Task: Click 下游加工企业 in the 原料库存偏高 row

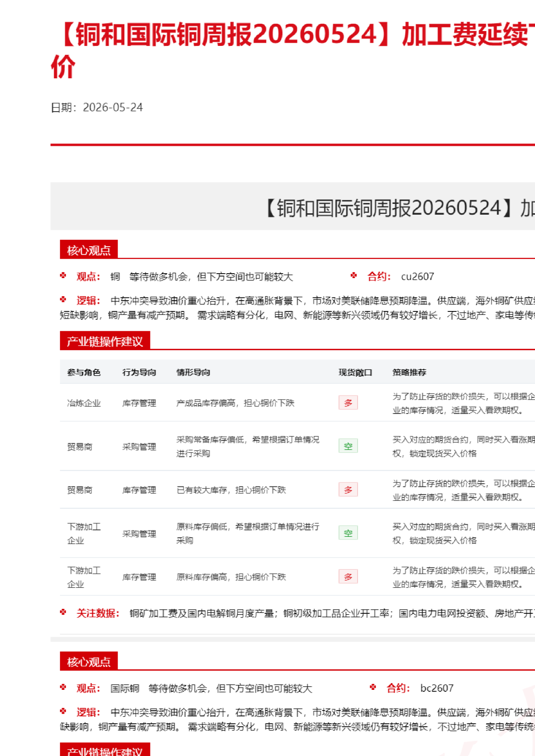Action: point(84,577)
